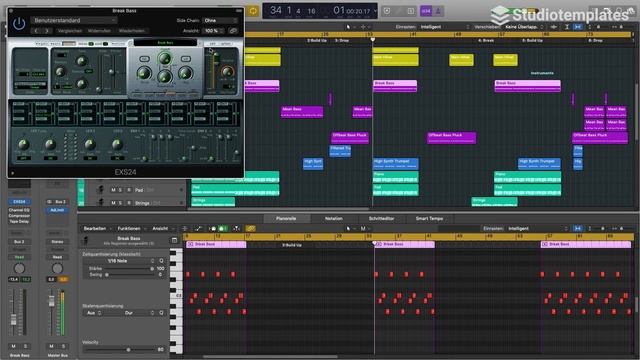Toggle piano roll automation curve icon
Image resolution: width=640 pixels, height=360 pixels.
point(198,229)
